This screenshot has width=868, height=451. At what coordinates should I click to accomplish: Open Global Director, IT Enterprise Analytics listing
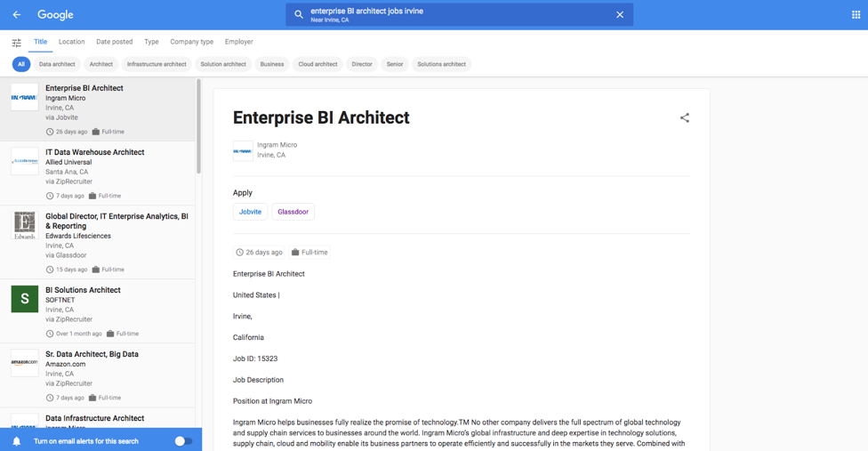pyautogui.click(x=98, y=242)
